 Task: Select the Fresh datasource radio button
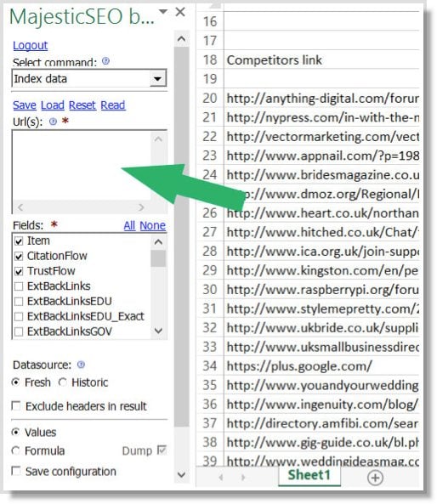[15, 382]
